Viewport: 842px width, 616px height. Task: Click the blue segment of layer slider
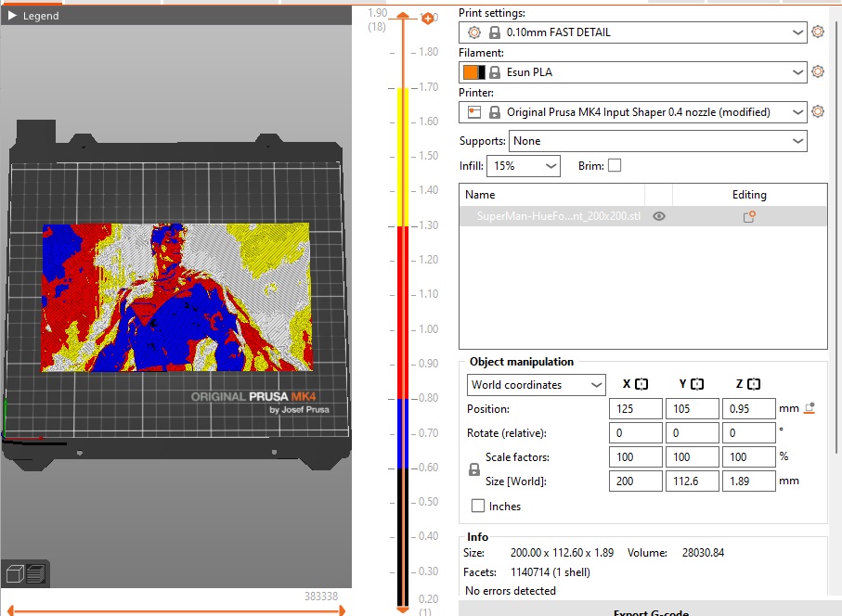[x=403, y=433]
